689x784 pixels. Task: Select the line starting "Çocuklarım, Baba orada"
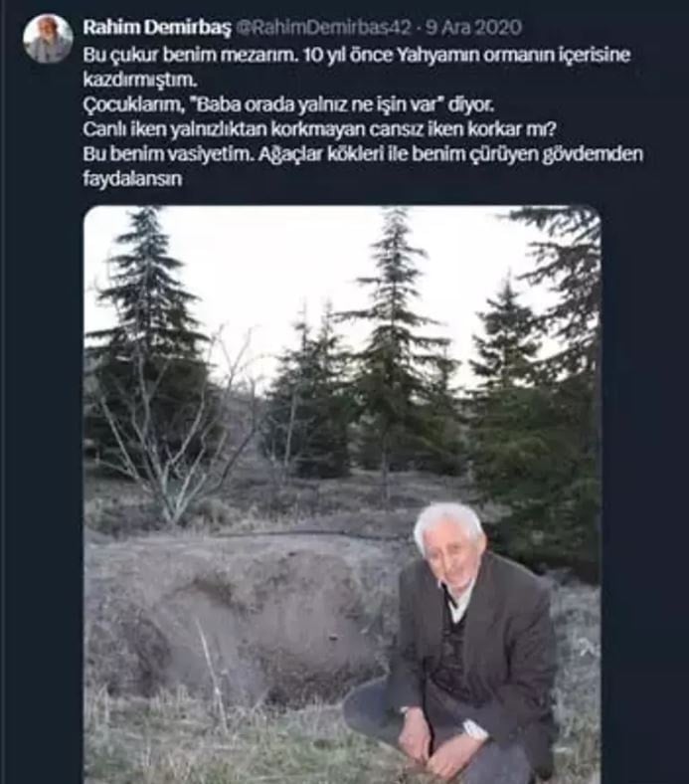288,104
